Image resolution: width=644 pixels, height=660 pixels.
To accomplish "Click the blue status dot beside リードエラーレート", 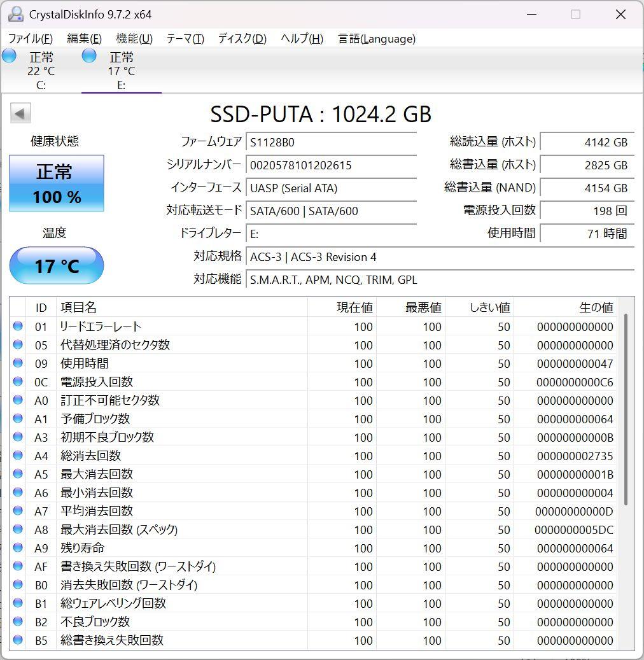I will point(18,326).
